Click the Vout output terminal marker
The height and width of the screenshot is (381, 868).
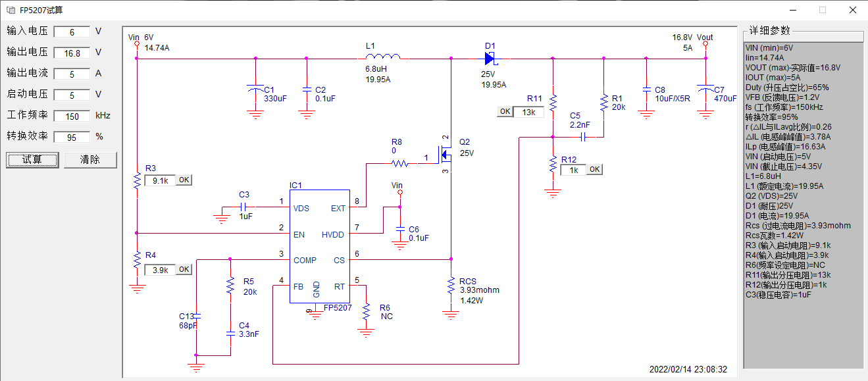(705, 44)
